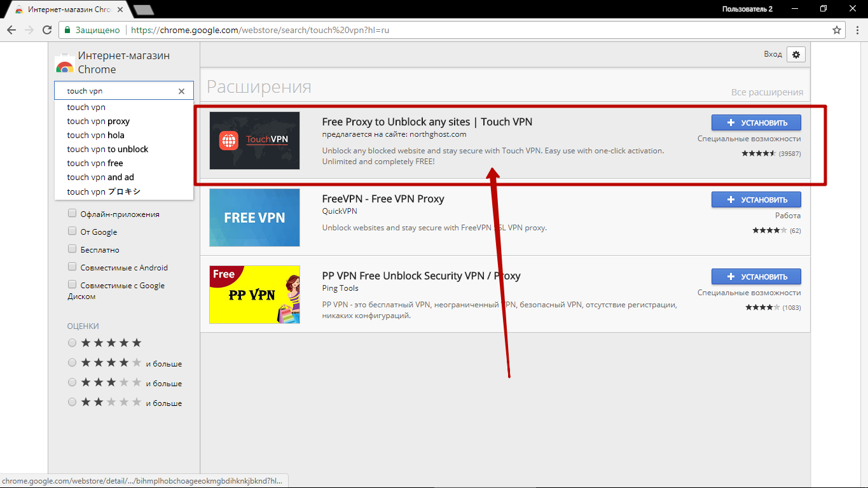
Task: Click the browser back arrow
Action: [11, 30]
